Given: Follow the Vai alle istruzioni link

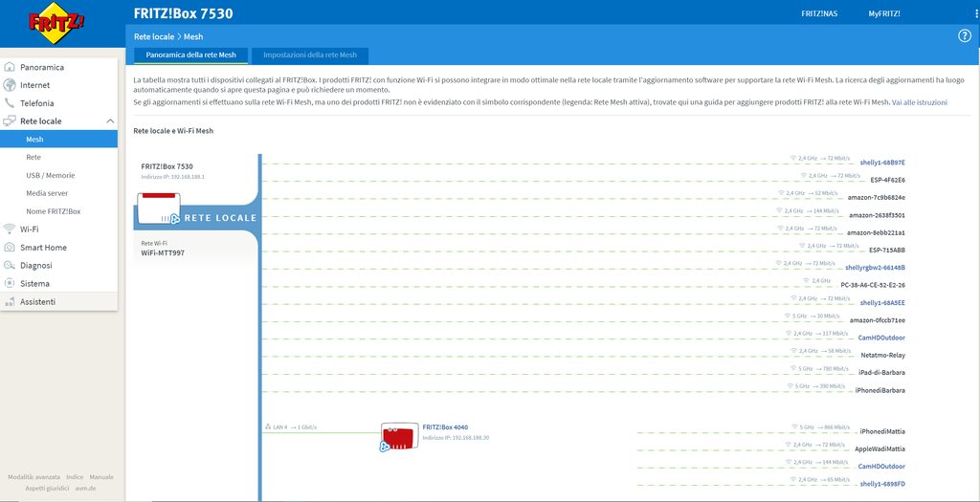Looking at the screenshot, I should 919,101.
